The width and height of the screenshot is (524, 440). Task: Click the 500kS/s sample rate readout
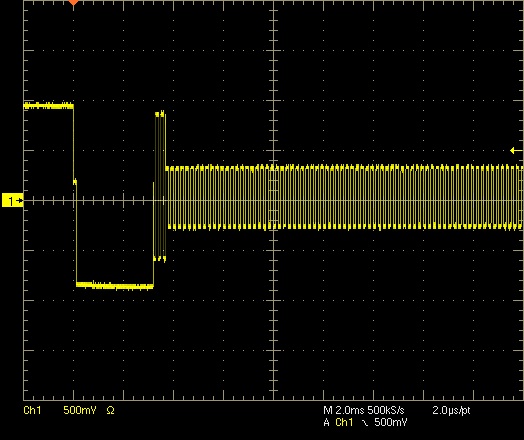[386, 410]
